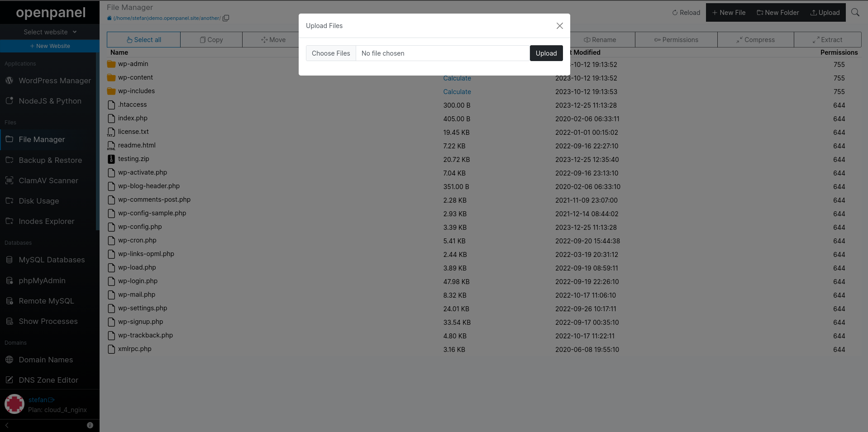Click the wp-includes folder icon
Image resolution: width=868 pixels, height=432 pixels.
[x=111, y=91]
